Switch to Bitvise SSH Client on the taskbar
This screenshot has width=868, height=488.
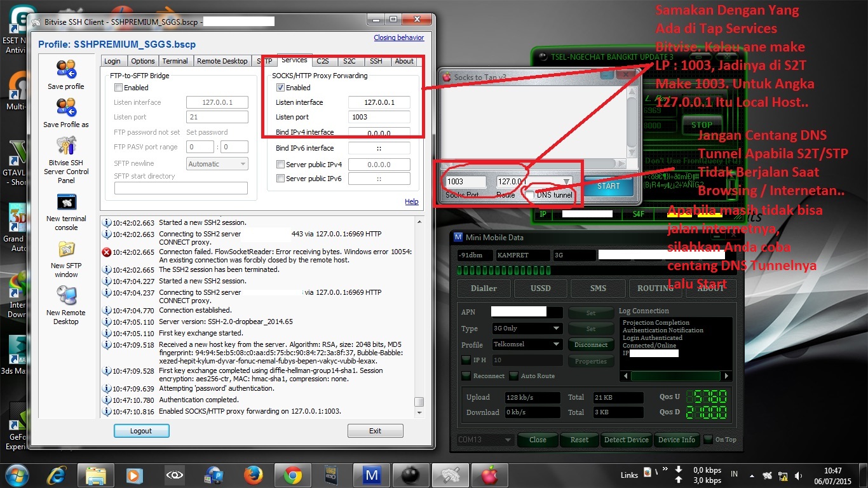pyautogui.click(x=450, y=475)
